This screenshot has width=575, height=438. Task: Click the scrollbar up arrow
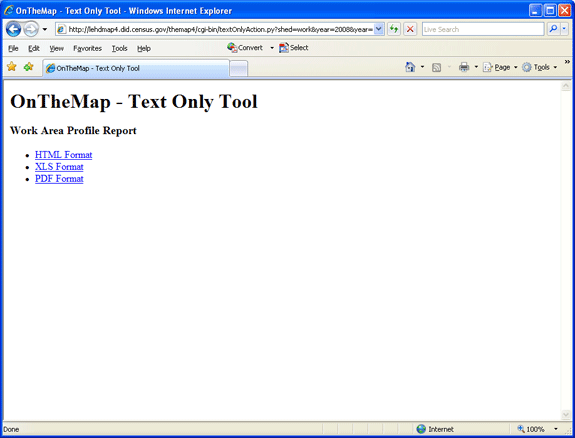(x=565, y=86)
